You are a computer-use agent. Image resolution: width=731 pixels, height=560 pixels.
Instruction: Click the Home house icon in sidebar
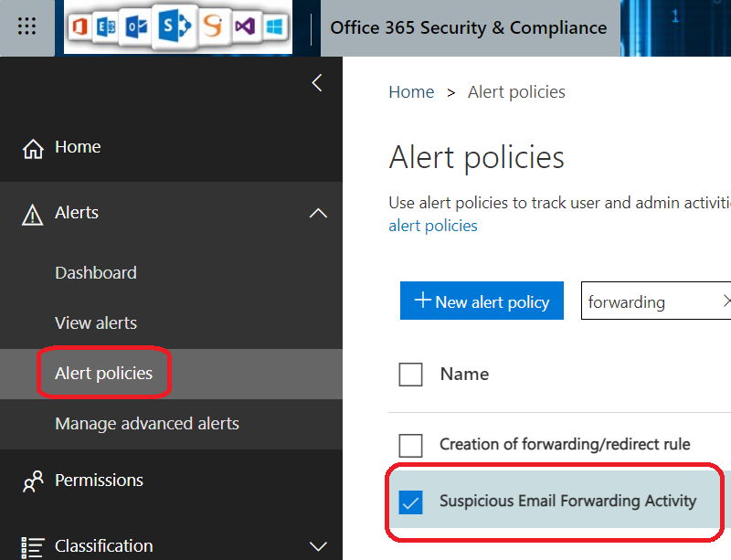(33, 148)
